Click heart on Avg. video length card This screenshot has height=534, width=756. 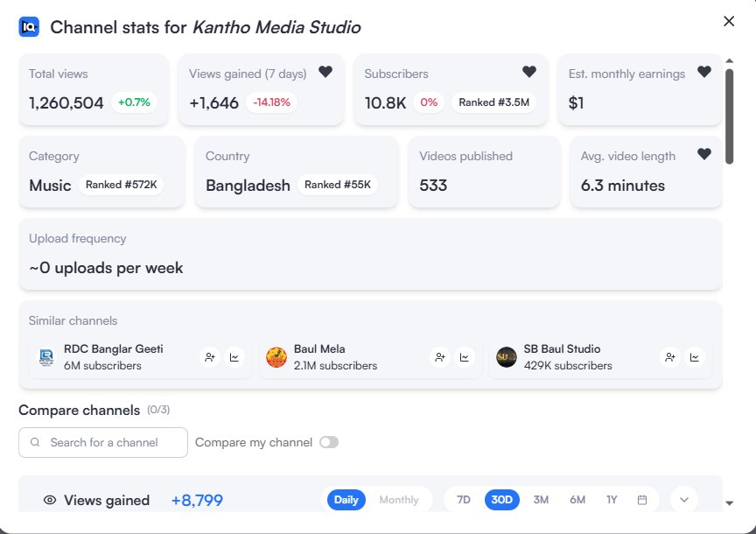704,154
